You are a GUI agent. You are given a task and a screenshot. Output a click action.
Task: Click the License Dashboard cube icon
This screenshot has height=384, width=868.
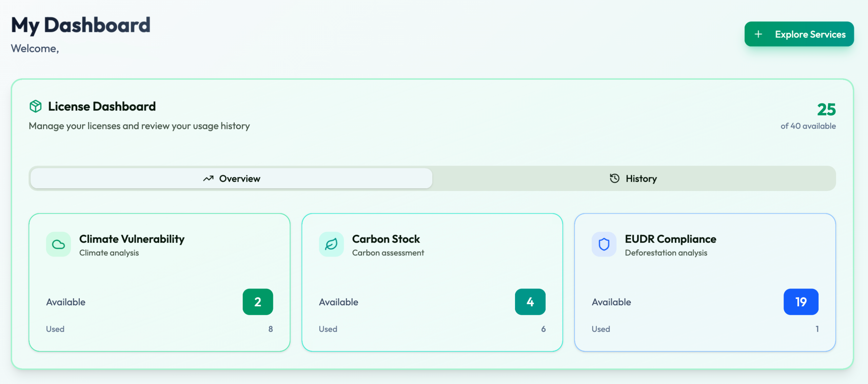click(36, 106)
